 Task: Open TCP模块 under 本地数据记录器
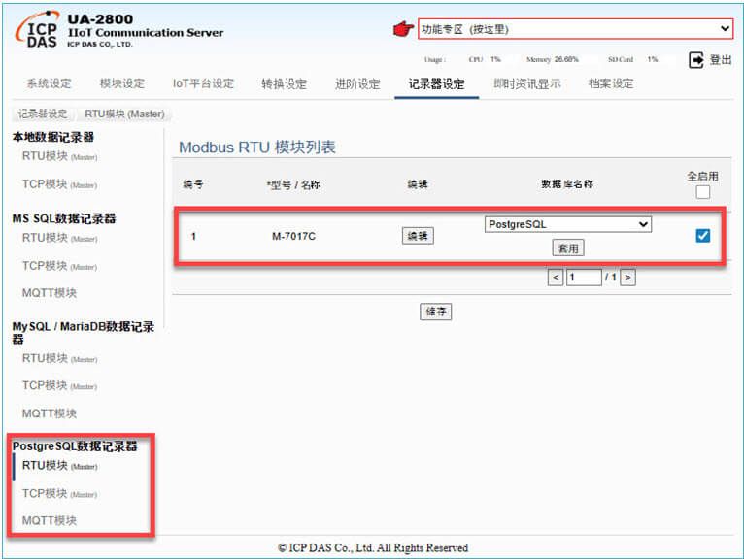(x=60, y=184)
